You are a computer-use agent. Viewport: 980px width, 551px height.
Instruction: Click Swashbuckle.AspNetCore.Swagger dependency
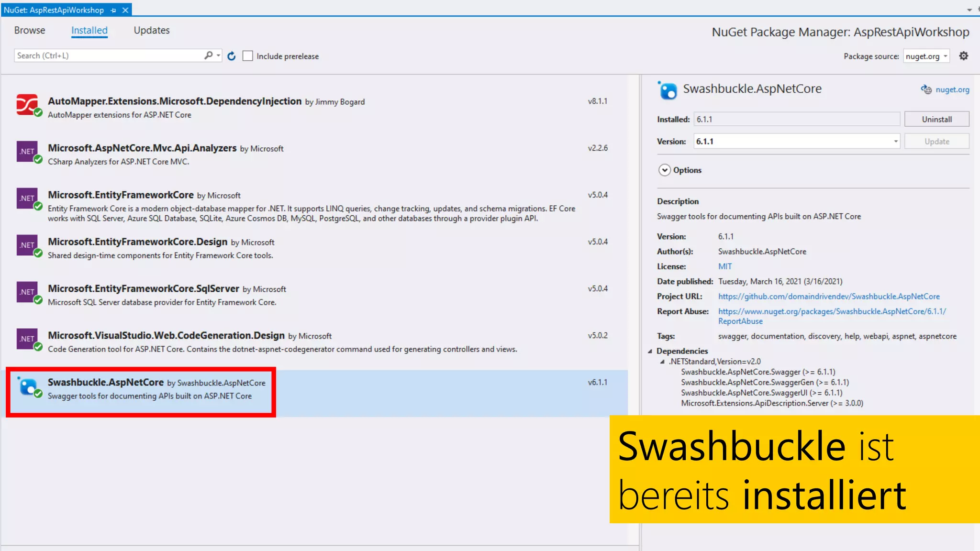point(758,372)
